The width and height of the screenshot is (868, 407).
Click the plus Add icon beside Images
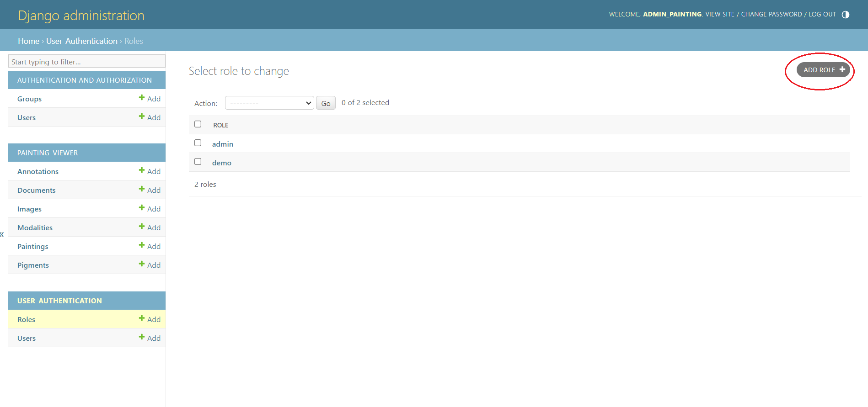pyautogui.click(x=142, y=208)
